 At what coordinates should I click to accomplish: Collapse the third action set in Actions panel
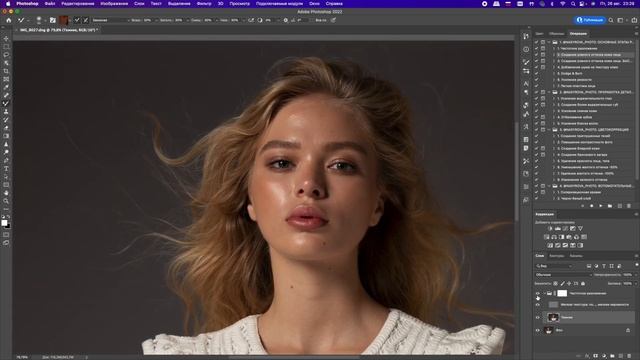[x=549, y=130]
